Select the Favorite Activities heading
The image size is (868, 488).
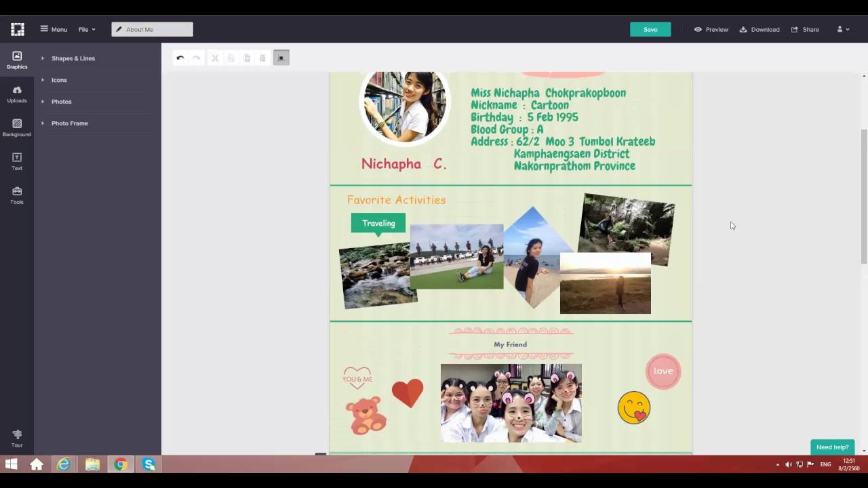click(x=397, y=200)
